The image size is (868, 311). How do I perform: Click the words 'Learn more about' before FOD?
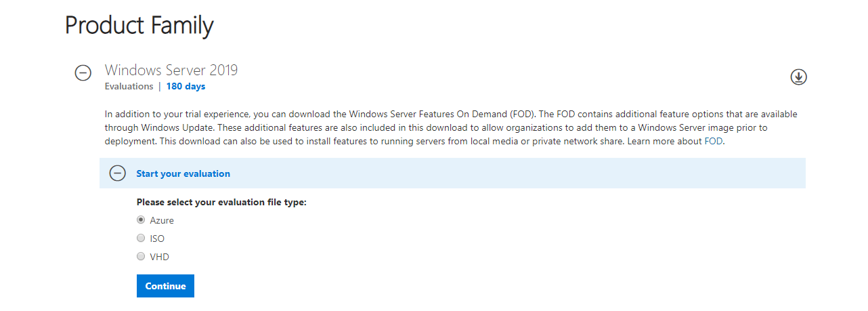coord(666,141)
